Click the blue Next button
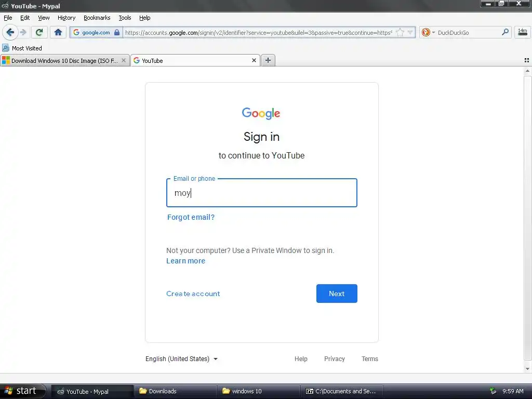532x399 pixels. pos(337,294)
